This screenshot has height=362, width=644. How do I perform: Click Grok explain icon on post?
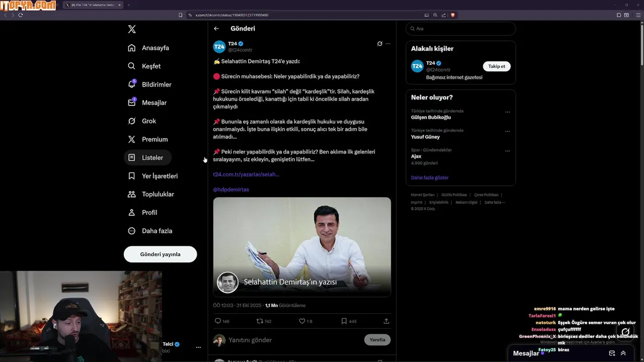380,44
